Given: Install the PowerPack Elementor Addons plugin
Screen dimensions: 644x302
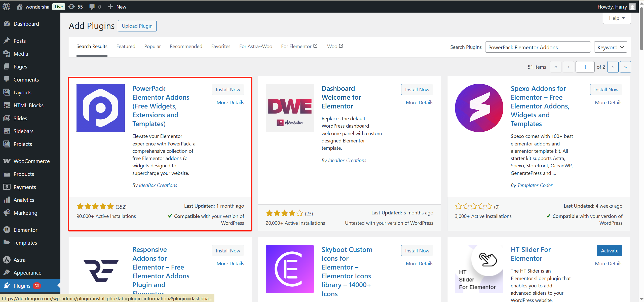Looking at the screenshot, I should (x=228, y=89).
